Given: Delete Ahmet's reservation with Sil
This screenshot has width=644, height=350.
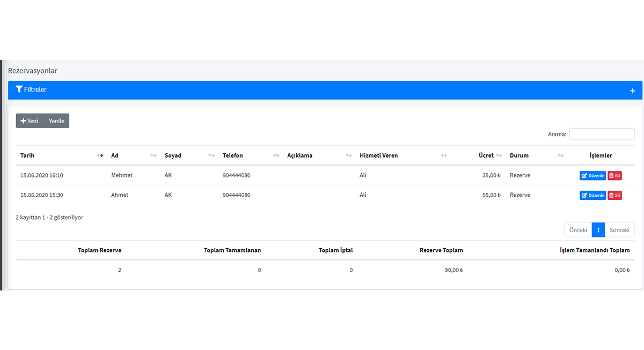Looking at the screenshot, I should pyautogui.click(x=614, y=196).
